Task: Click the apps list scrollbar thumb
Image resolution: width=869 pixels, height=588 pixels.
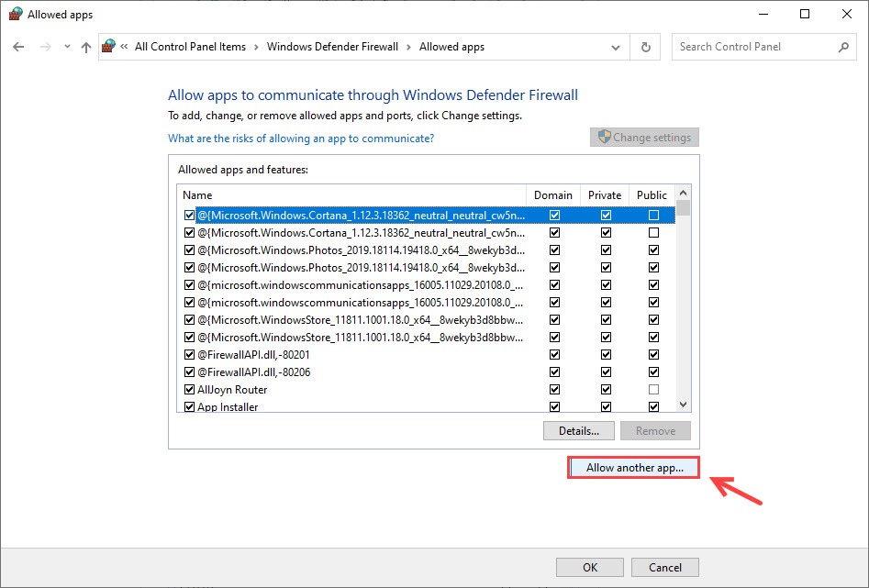Action: pyautogui.click(x=684, y=208)
